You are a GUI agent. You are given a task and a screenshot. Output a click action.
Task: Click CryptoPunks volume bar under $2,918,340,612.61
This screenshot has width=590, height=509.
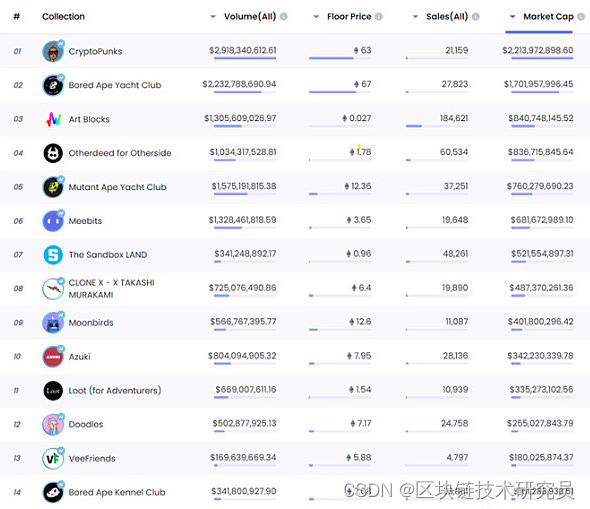(245, 58)
